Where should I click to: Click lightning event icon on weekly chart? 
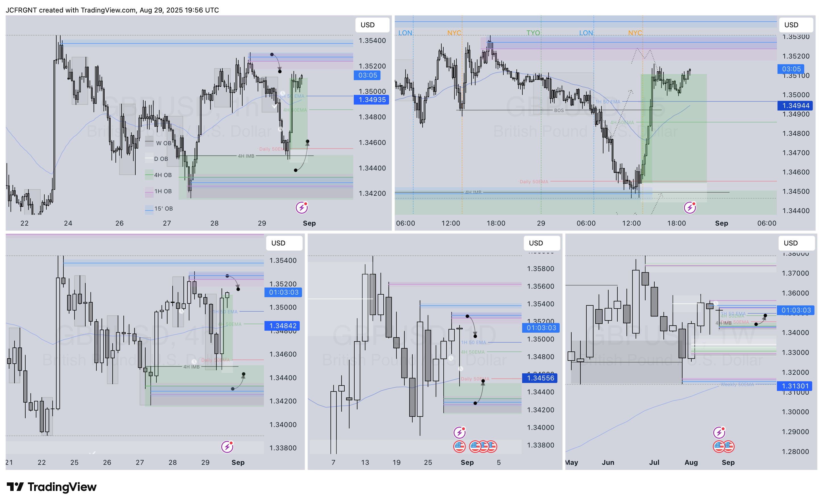tap(719, 433)
